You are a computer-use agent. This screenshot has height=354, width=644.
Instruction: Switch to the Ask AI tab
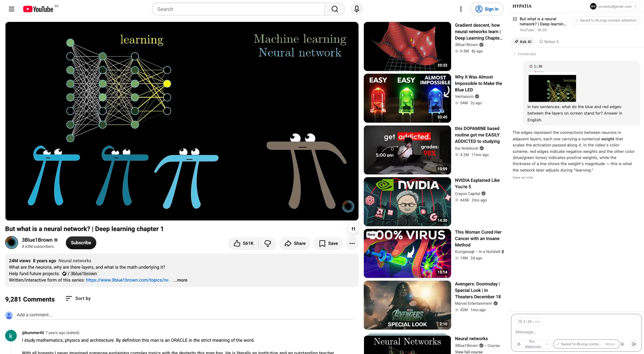pos(523,42)
